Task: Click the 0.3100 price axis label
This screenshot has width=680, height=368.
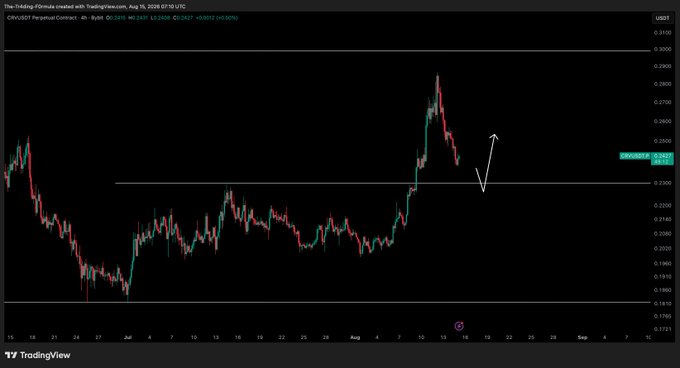Action: tap(662, 33)
